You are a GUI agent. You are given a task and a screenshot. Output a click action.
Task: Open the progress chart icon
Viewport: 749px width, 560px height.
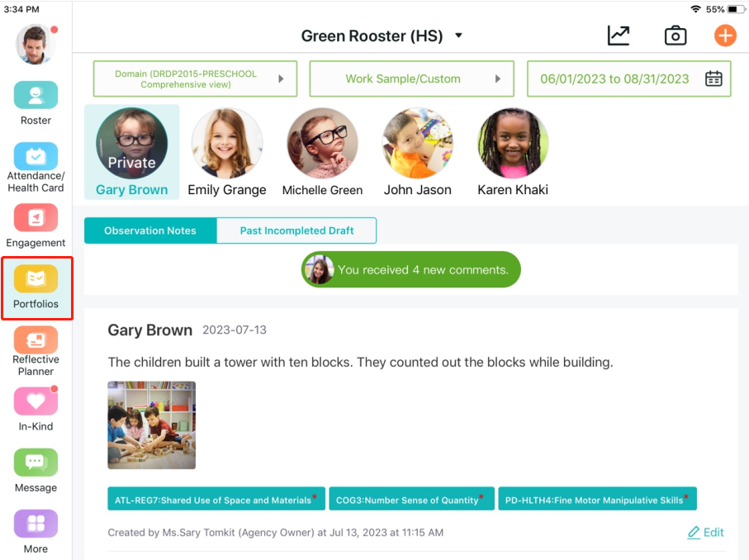coord(619,36)
